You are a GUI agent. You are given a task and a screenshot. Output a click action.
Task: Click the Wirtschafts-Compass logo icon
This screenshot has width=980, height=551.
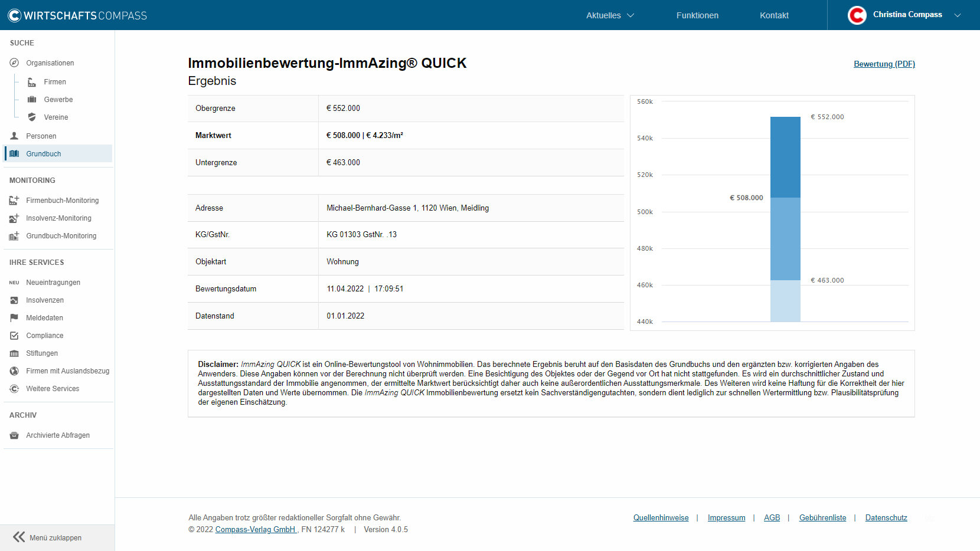(14, 15)
